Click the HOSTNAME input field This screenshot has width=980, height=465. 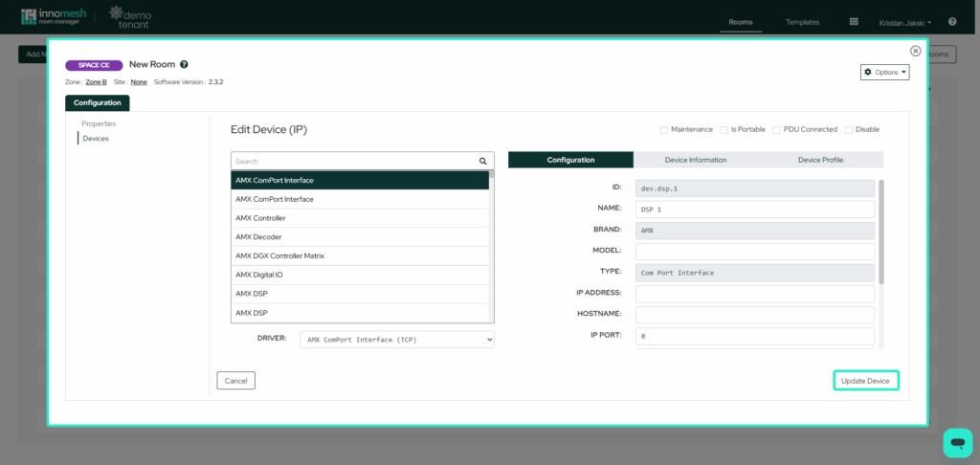[x=755, y=315]
